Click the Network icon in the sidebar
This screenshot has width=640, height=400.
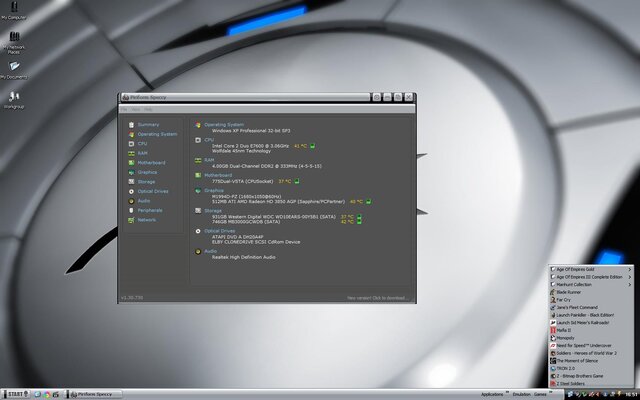click(x=130, y=220)
